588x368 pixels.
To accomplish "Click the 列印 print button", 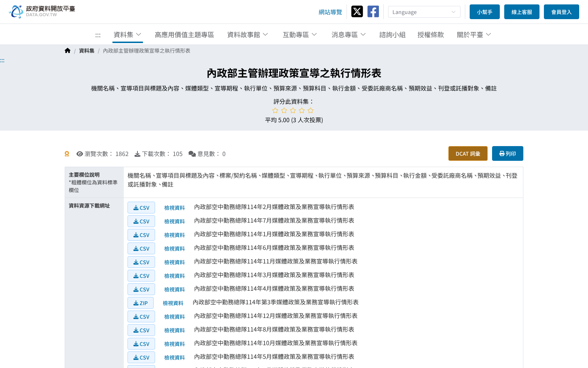I will 508,153.
